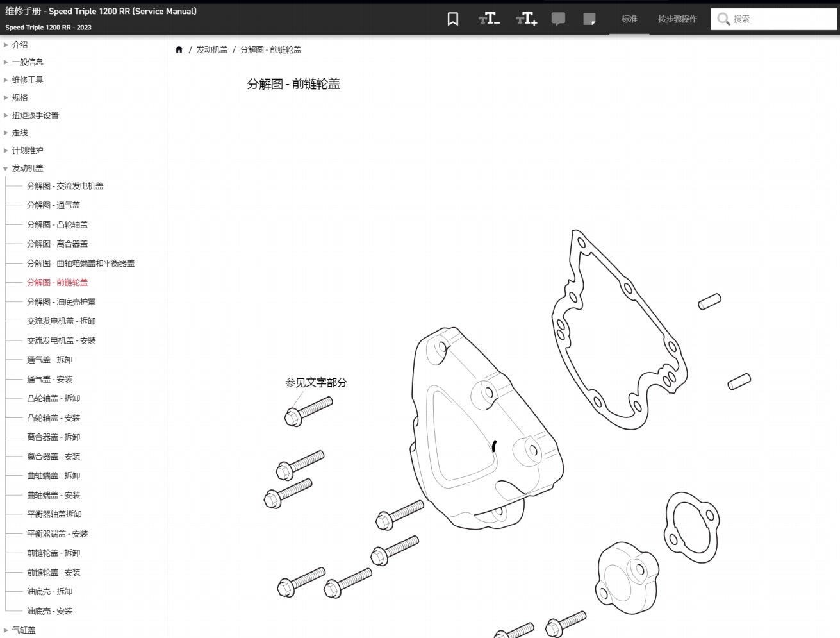
Task: Expand the 扭矩扳手设置 section arrow
Action: pos(6,115)
